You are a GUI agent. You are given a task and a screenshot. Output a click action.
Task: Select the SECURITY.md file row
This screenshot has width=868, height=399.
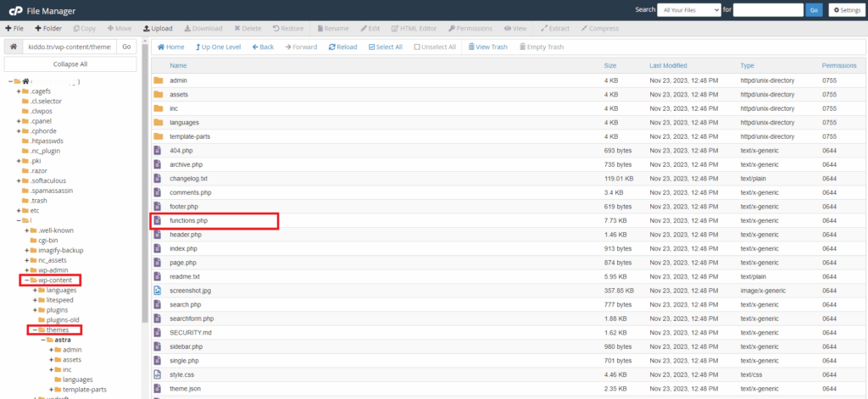(x=509, y=332)
